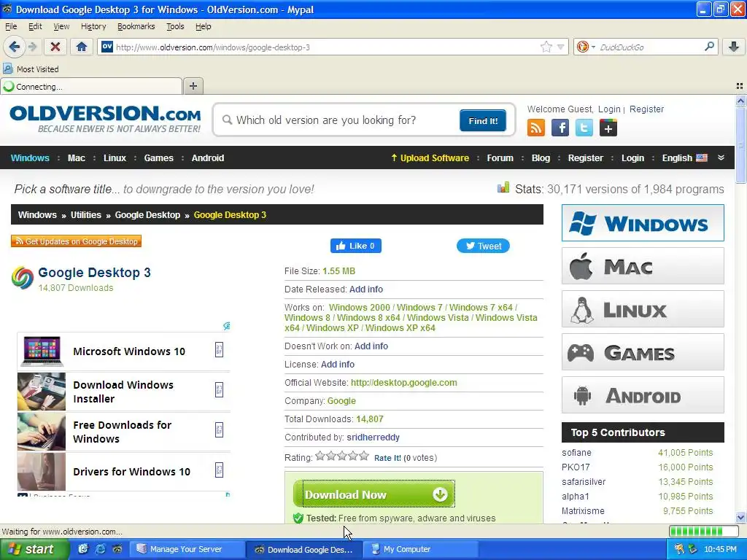Viewport: 747px width, 560px height.
Task: Open the desktop.google.com official website link
Action: (x=404, y=382)
